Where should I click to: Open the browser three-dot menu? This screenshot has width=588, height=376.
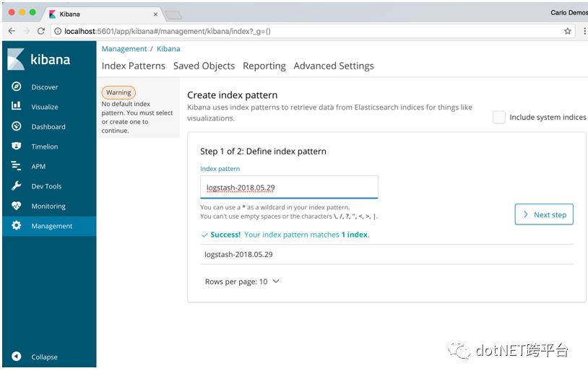click(584, 31)
